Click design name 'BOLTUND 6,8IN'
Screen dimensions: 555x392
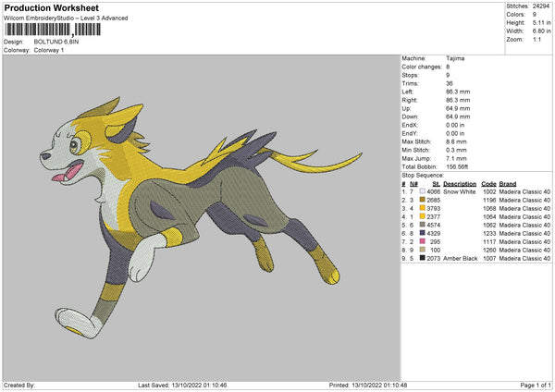pos(56,42)
